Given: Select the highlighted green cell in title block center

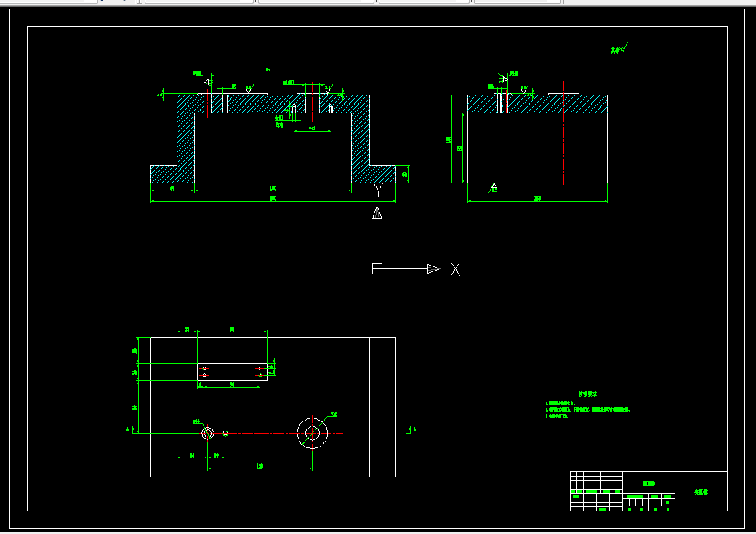Looking at the screenshot, I should (x=648, y=483).
